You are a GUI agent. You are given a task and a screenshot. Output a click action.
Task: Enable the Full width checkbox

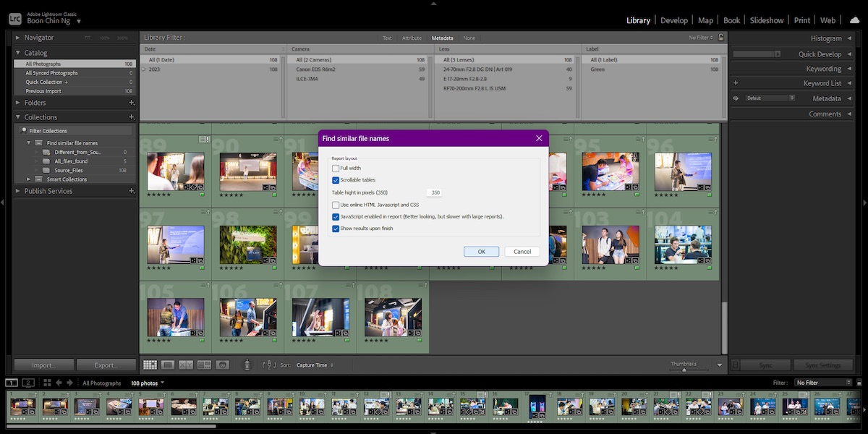click(336, 167)
